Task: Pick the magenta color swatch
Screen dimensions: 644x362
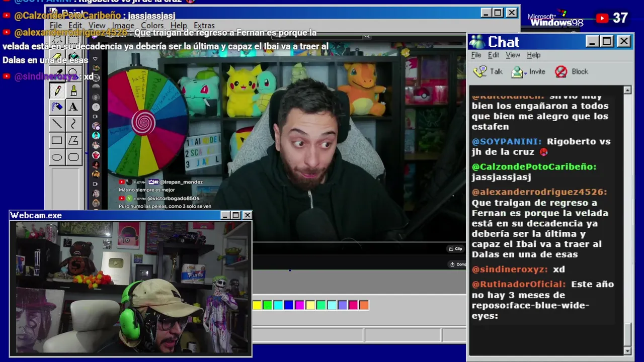Action: tap(299, 305)
